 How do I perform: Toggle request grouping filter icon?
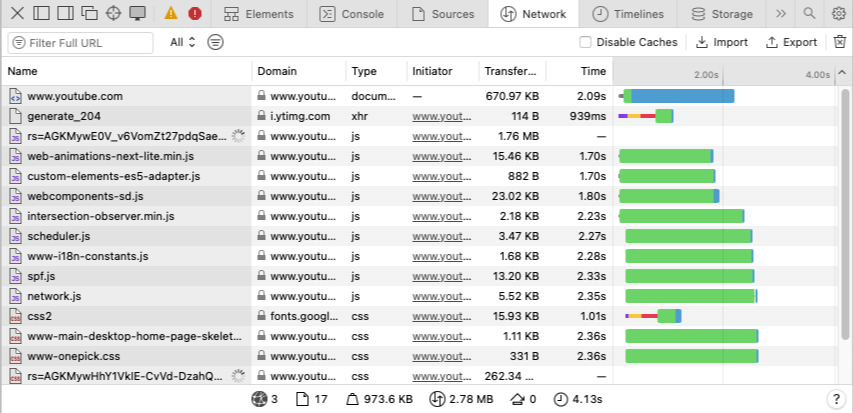click(215, 42)
